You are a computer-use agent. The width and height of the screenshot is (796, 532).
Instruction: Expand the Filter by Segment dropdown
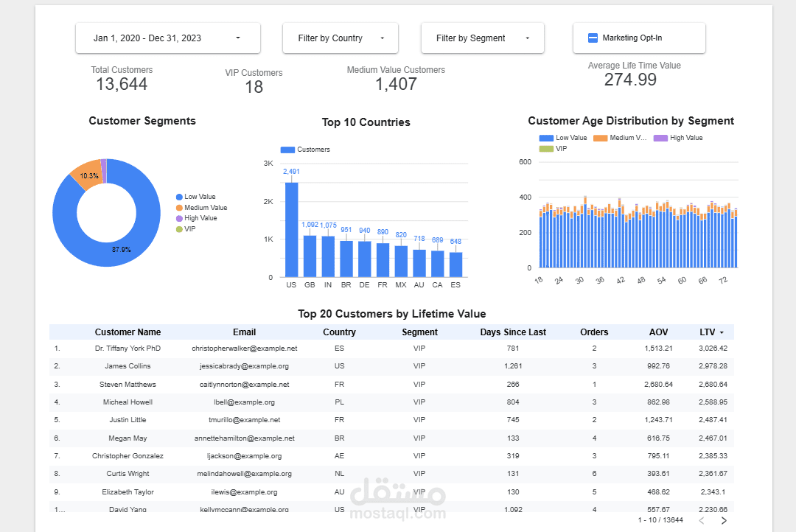[482, 38]
